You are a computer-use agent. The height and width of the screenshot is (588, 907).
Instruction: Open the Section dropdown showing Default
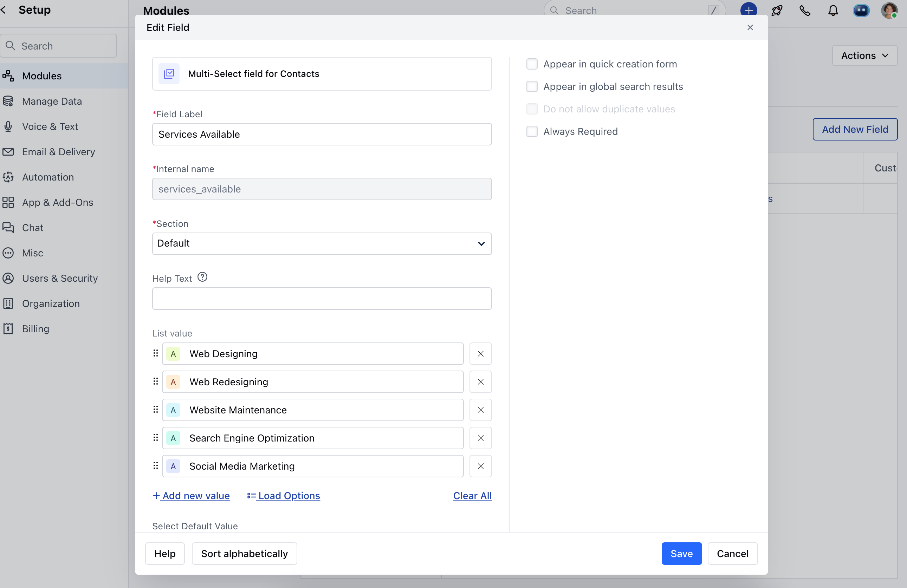click(x=322, y=243)
